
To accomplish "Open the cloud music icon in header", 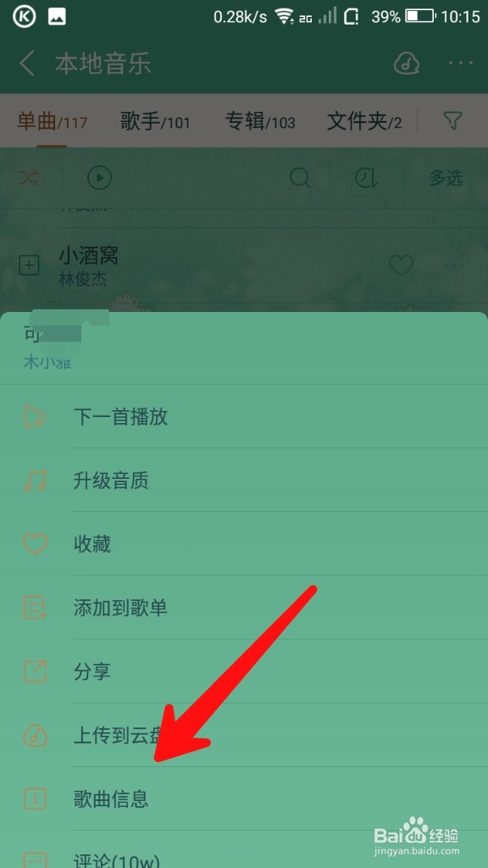I will (407, 63).
